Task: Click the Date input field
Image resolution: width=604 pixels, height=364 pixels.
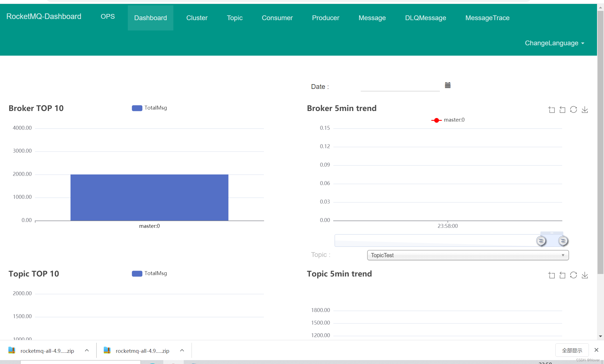Action: point(400,86)
